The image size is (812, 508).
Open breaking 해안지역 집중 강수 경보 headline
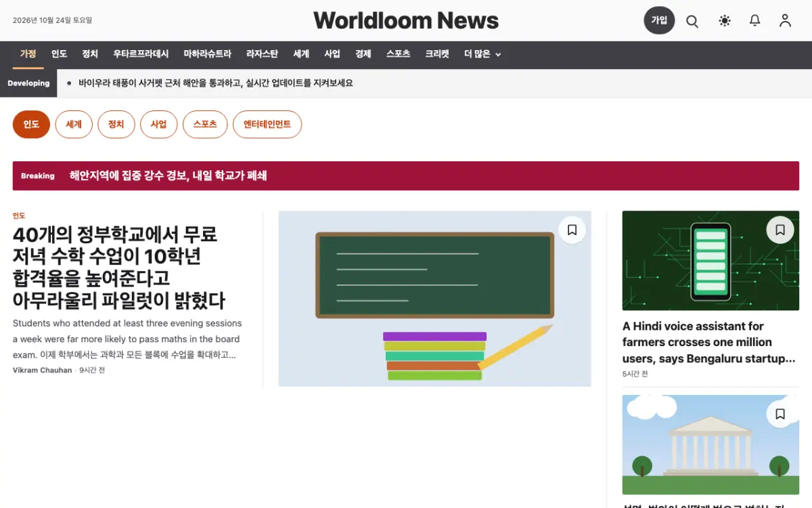(168, 175)
